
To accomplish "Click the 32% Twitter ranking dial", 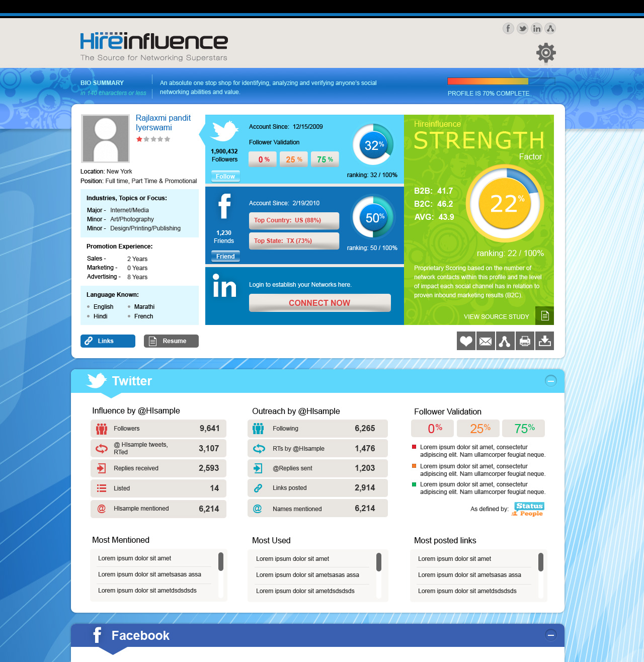I will tap(373, 145).
